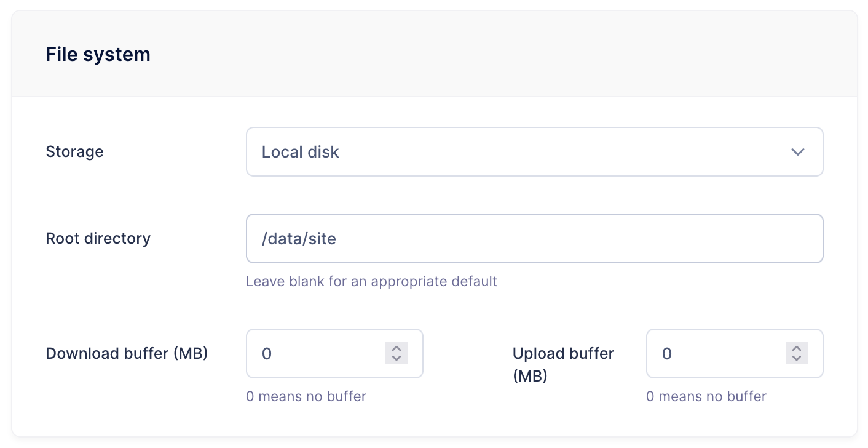Click inside the Upload buffer number field
Image resolution: width=868 pixels, height=448 pixels.
pyautogui.click(x=735, y=353)
